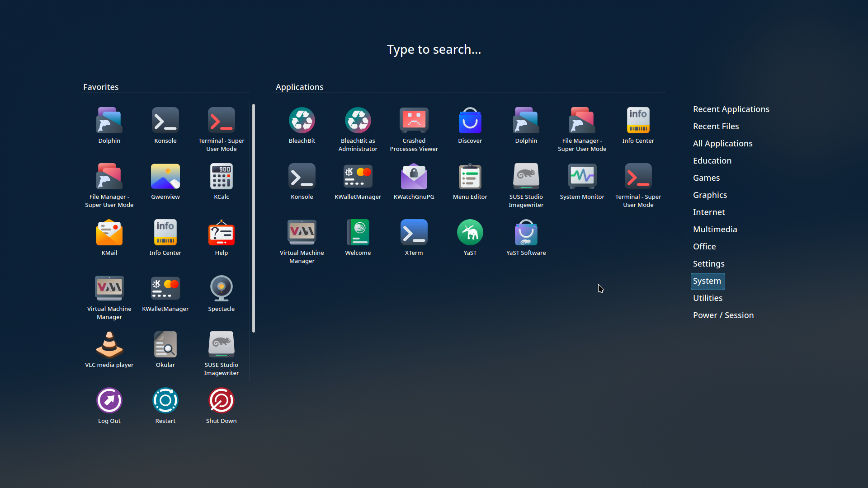
Task: Launch KWatchGnuPG
Action: coord(414,182)
